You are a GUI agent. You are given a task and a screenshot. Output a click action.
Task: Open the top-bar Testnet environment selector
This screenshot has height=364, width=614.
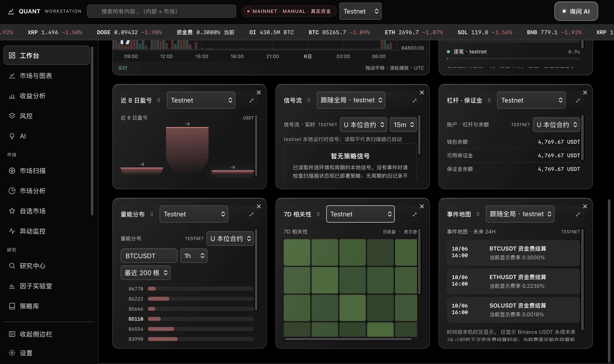pos(360,11)
